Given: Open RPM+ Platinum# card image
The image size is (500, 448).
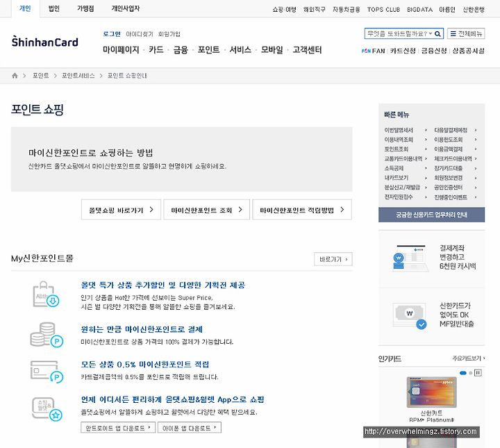Looking at the screenshot, I should click(431, 392).
